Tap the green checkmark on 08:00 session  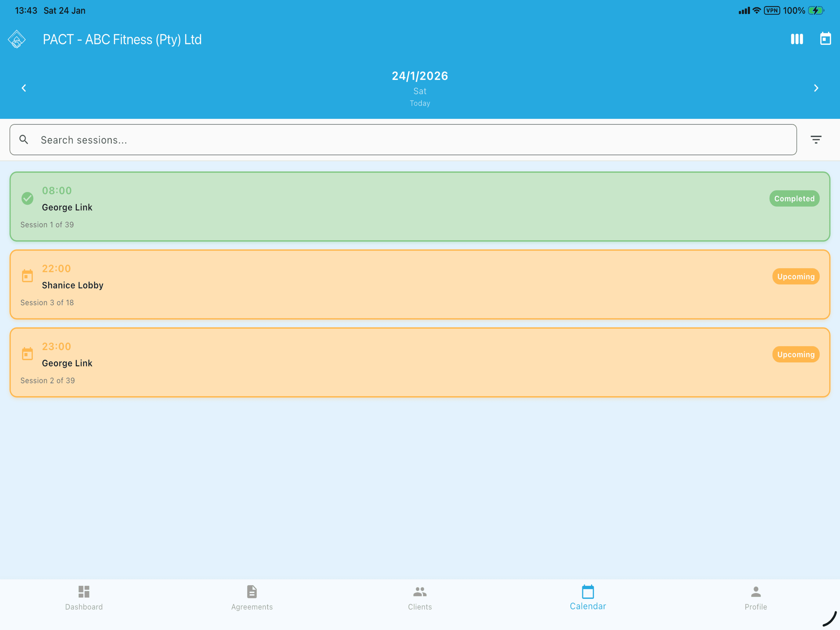[27, 198]
